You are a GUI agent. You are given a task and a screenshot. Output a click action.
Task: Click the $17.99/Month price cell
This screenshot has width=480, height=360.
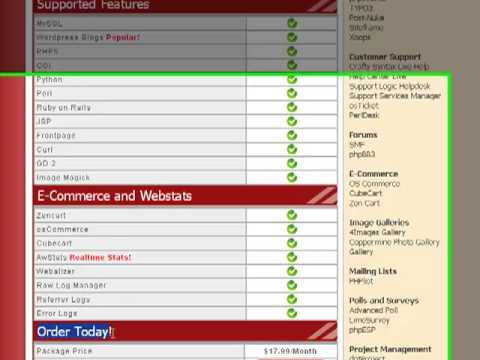tap(290, 351)
